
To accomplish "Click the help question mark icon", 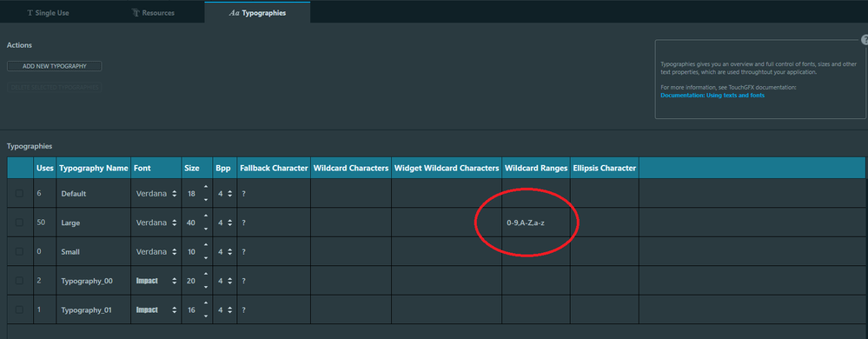I will pos(865,40).
